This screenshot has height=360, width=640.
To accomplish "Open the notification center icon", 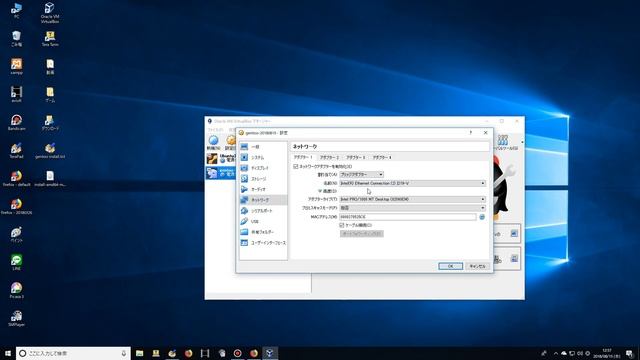I will coord(629,353).
